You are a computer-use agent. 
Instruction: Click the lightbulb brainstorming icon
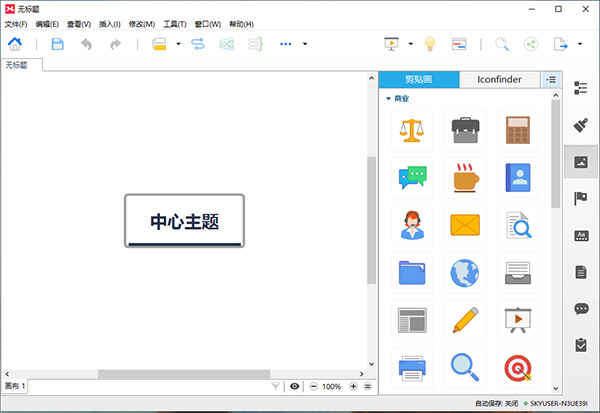click(430, 44)
